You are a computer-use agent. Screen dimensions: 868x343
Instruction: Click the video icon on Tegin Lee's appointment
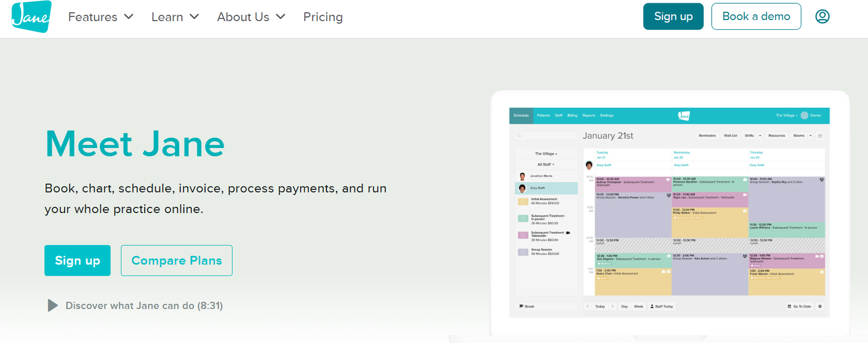pos(745,195)
